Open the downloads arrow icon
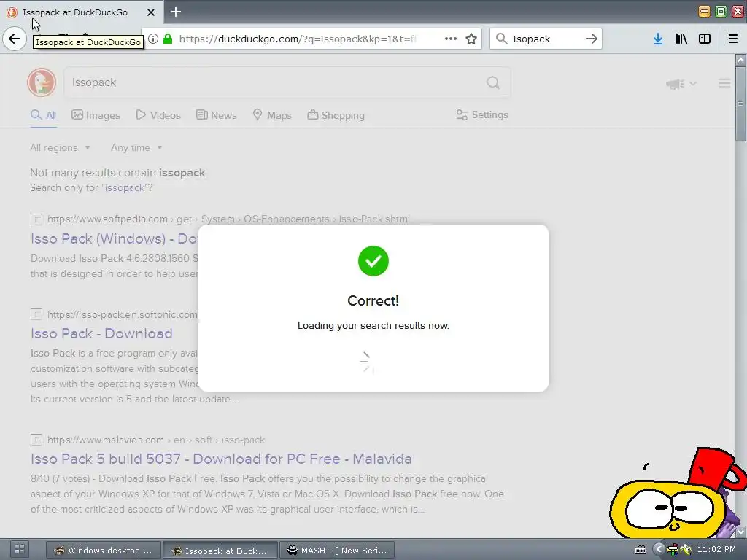The width and height of the screenshot is (747, 560). 658,39
